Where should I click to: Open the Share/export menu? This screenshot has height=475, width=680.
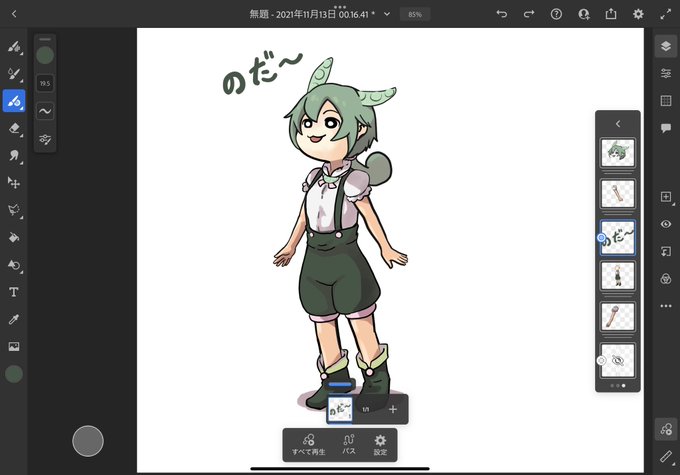[611, 14]
